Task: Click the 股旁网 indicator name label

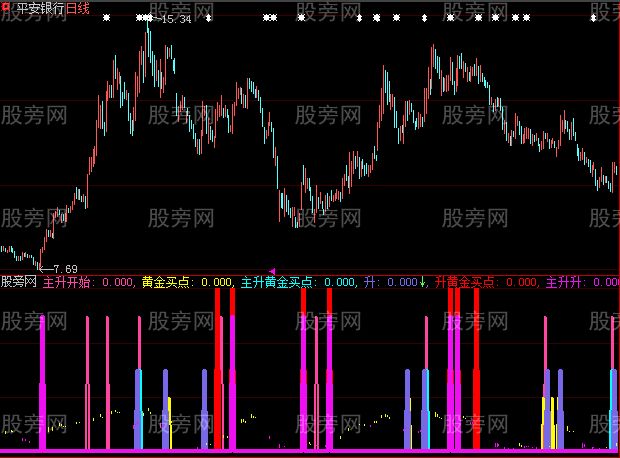Action: (19, 282)
